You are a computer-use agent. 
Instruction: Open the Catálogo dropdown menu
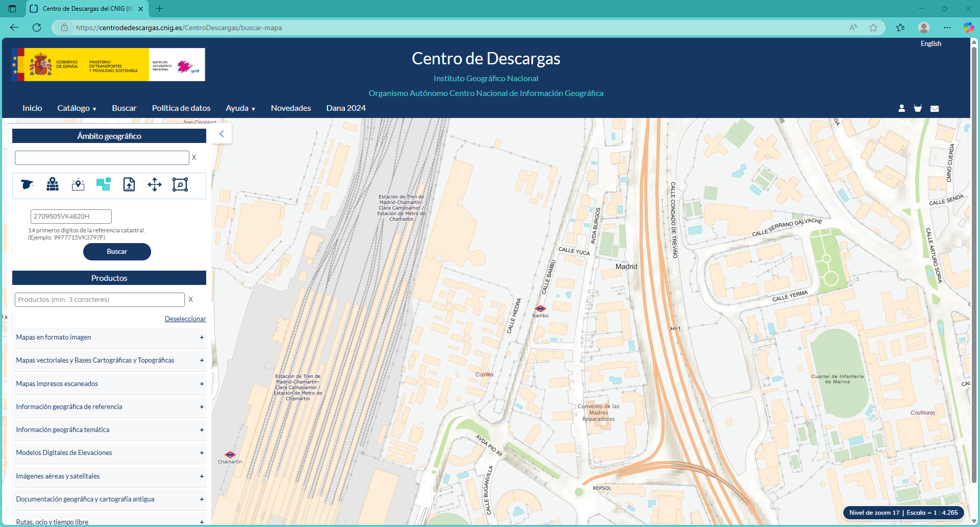[77, 108]
